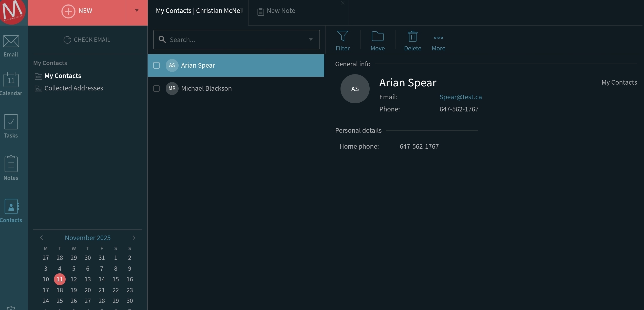Go to previous month in mini calendar
The height and width of the screenshot is (310, 644).
[x=42, y=238]
